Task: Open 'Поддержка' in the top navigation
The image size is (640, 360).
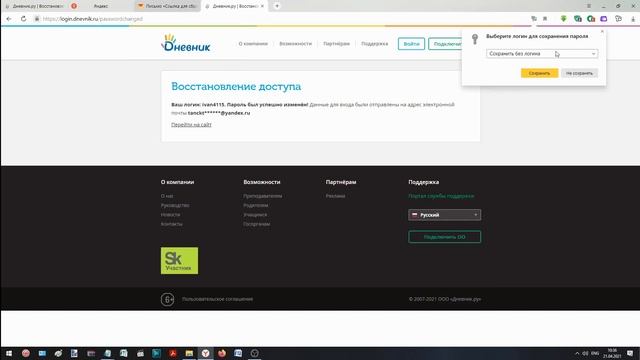Action: pyautogui.click(x=375, y=44)
